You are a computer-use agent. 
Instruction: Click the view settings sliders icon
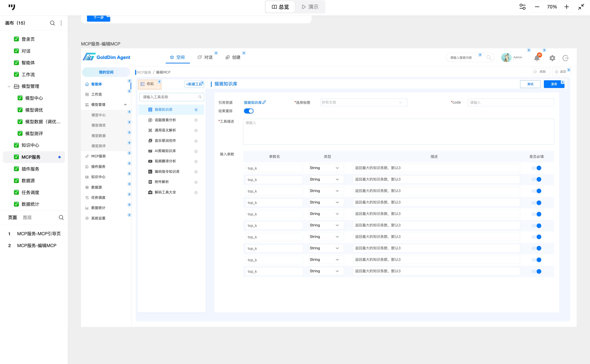tap(522, 7)
